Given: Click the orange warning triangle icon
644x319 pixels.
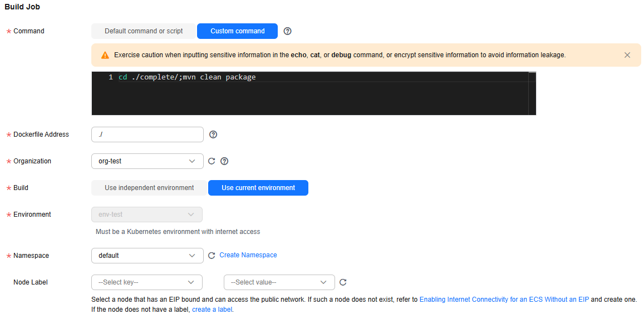Looking at the screenshot, I should [x=105, y=55].
